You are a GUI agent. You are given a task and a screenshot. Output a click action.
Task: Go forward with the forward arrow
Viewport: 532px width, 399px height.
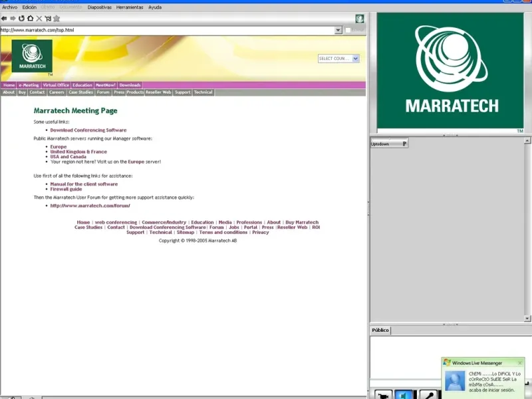click(13, 19)
